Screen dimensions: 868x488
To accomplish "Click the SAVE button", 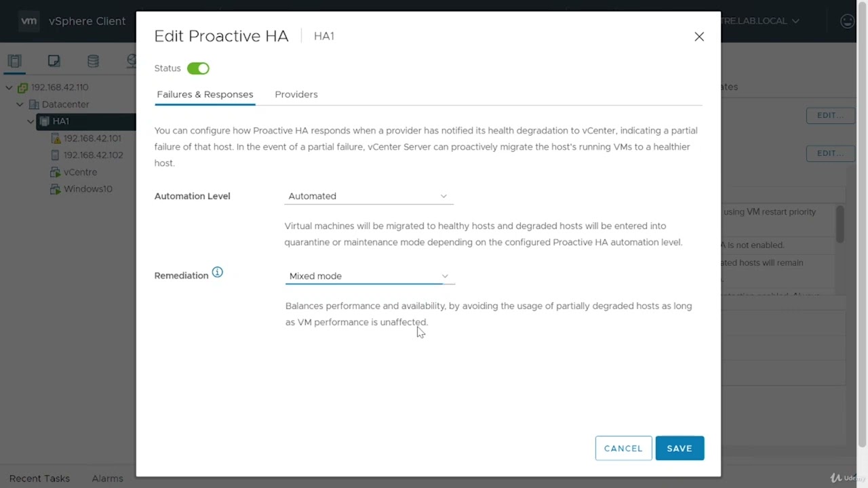I will point(679,448).
